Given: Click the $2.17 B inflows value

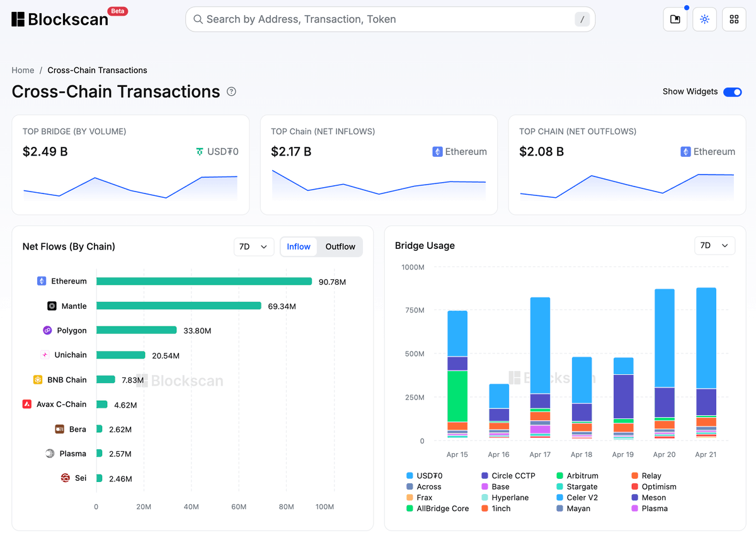Looking at the screenshot, I should point(291,152).
